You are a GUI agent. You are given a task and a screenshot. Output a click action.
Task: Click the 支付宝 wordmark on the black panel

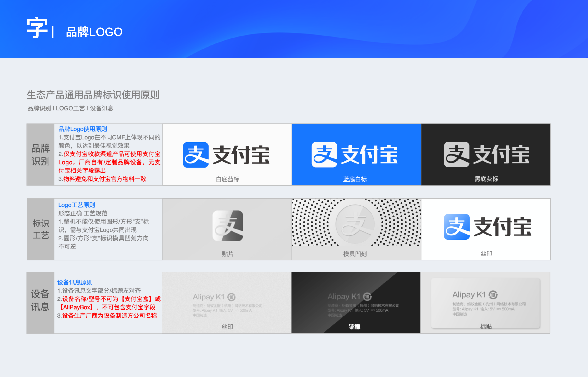coord(501,154)
